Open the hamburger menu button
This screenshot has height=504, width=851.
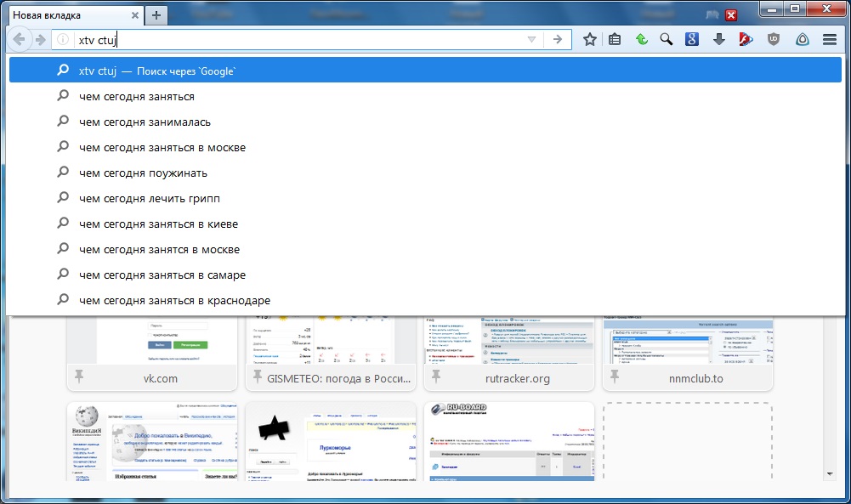pyautogui.click(x=830, y=39)
